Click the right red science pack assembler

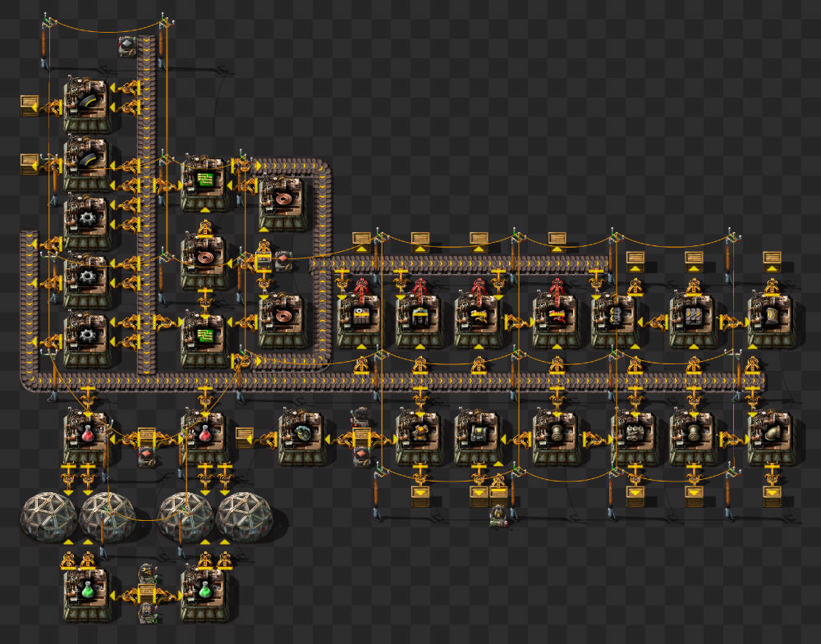click(x=204, y=436)
